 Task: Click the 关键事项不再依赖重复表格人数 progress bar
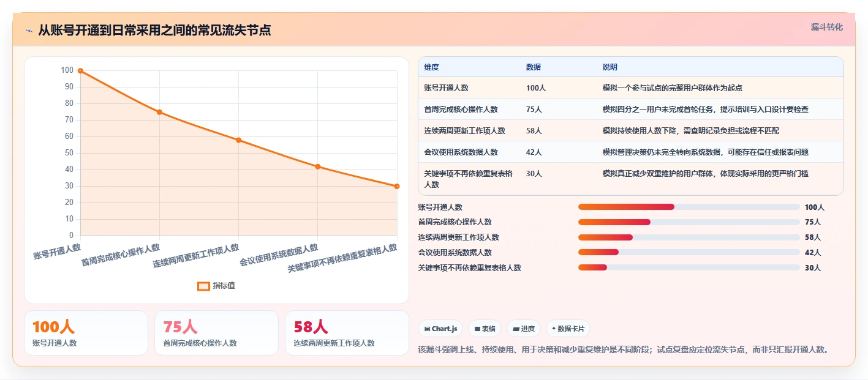coord(689,267)
